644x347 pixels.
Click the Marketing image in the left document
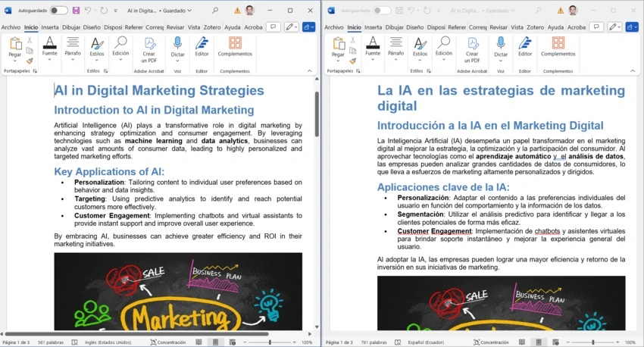coord(178,292)
